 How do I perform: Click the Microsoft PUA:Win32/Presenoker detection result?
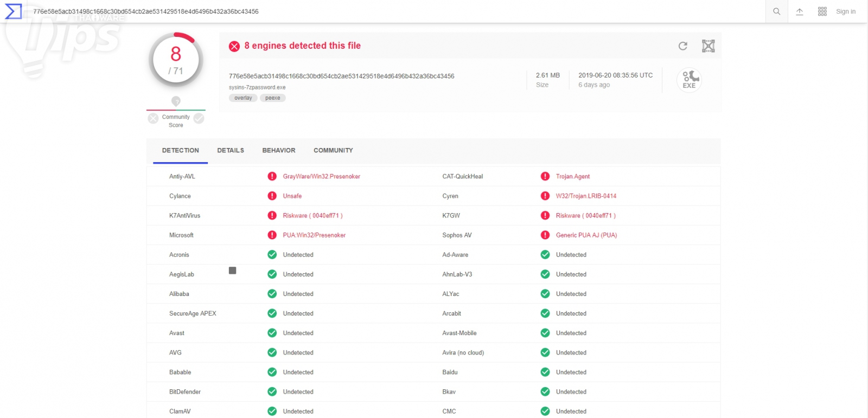pos(314,235)
